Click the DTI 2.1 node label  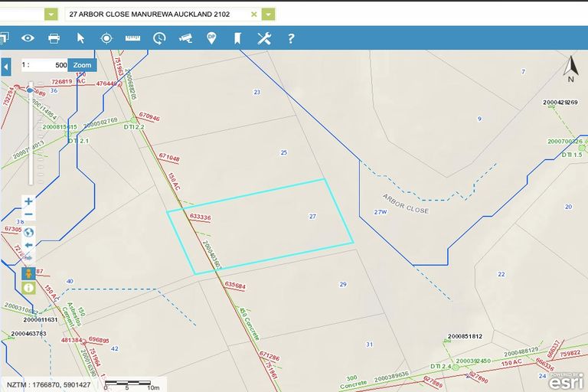[x=79, y=141]
